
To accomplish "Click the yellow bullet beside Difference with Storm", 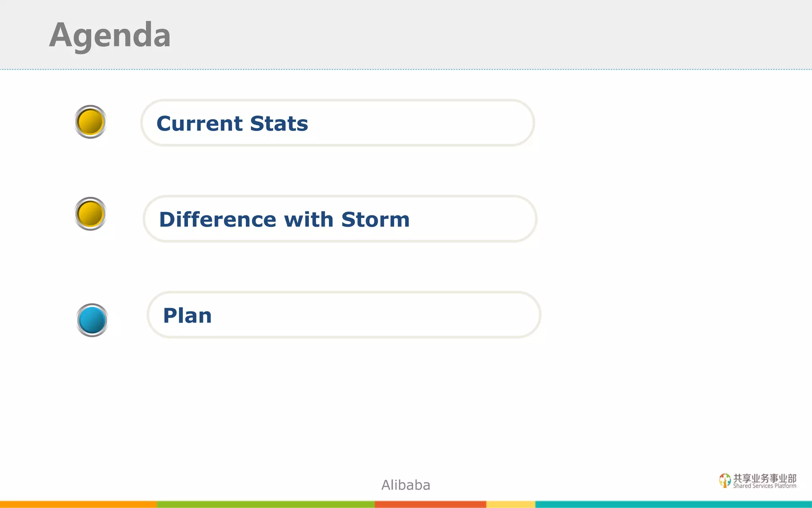I will [x=90, y=214].
